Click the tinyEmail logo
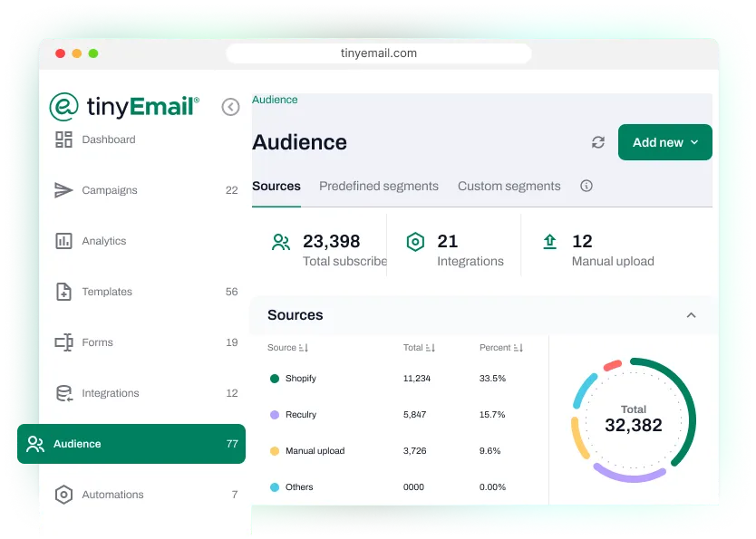The image size is (756, 539). point(124,107)
